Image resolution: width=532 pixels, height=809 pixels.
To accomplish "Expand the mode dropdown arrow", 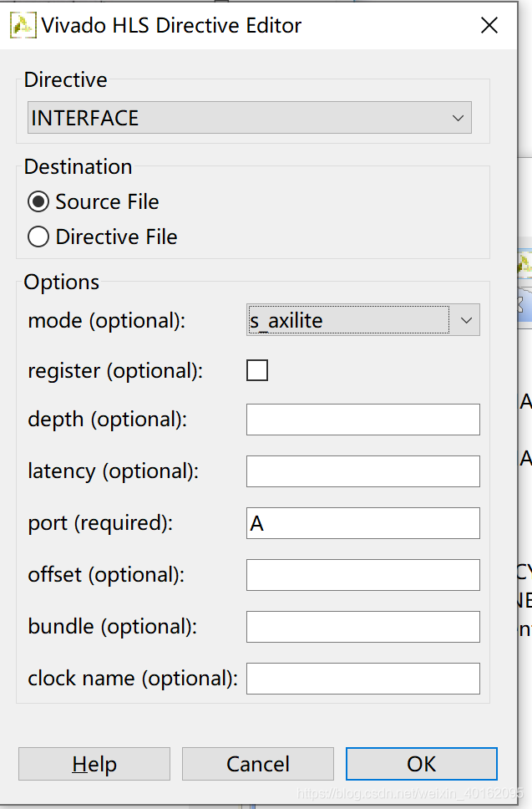I will (466, 320).
